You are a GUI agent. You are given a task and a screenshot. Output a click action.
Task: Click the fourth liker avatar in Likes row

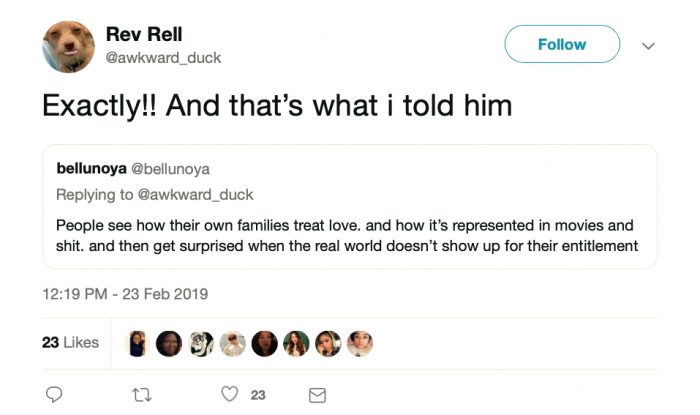tap(234, 343)
